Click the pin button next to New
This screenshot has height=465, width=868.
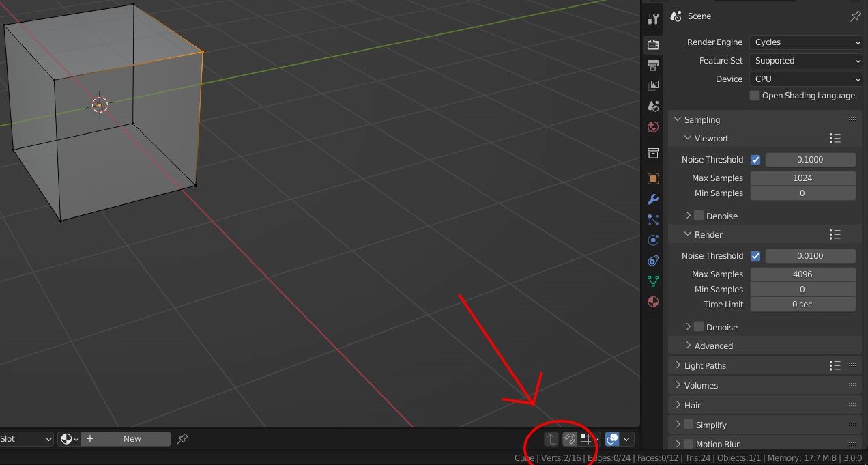182,438
